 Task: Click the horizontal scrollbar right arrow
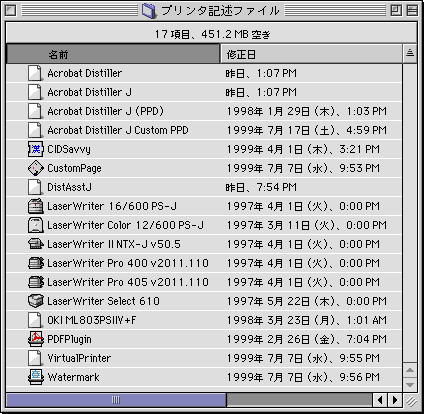[x=395, y=400]
